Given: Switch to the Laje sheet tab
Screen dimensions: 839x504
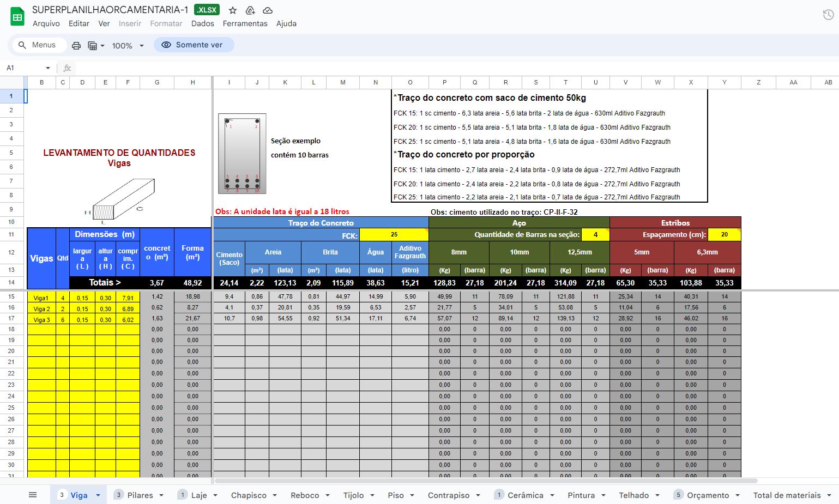Looking at the screenshot, I should (x=199, y=495).
